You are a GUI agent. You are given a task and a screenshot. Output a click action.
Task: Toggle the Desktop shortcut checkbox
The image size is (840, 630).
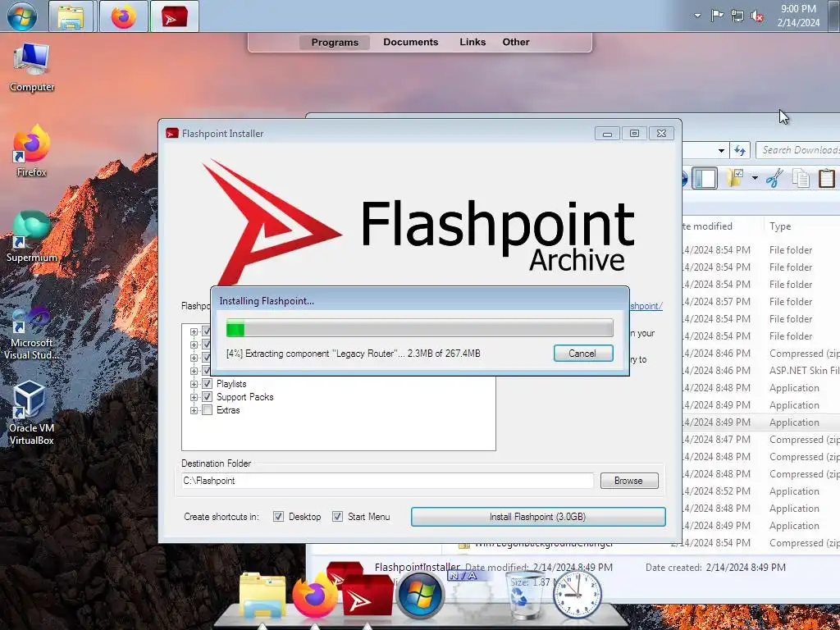click(x=279, y=517)
